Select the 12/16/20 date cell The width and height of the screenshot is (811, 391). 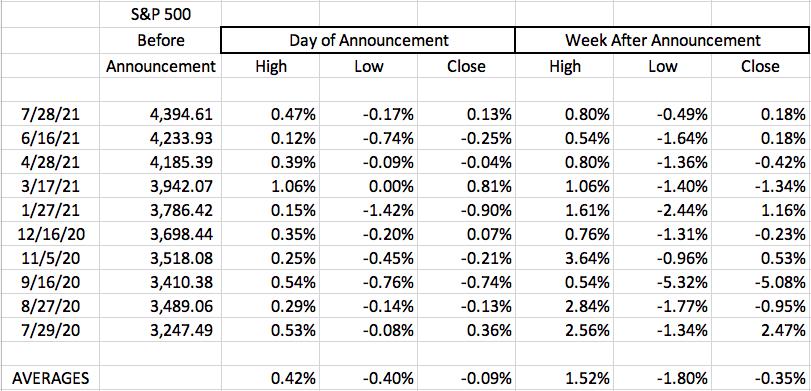click(x=50, y=234)
